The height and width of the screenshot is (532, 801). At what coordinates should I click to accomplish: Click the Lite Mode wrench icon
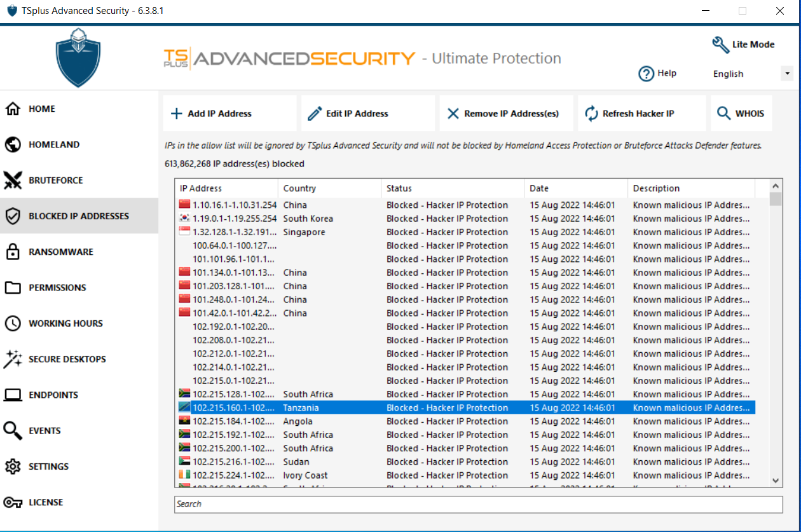(x=720, y=44)
